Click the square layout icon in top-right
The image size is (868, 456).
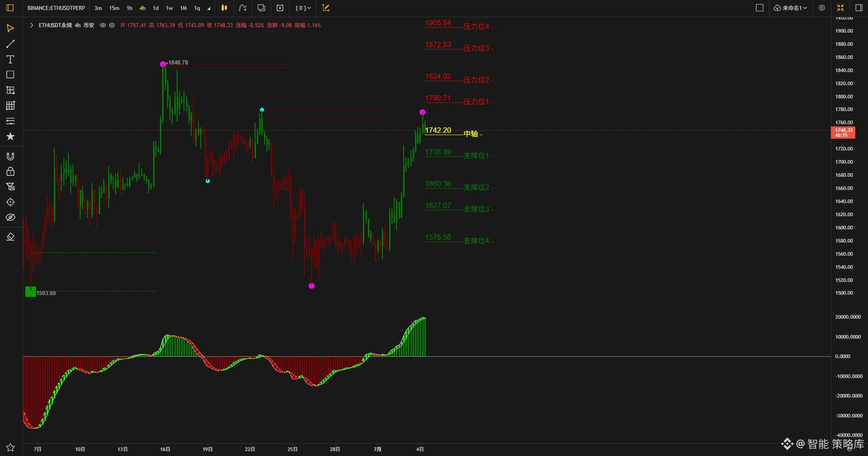760,8
